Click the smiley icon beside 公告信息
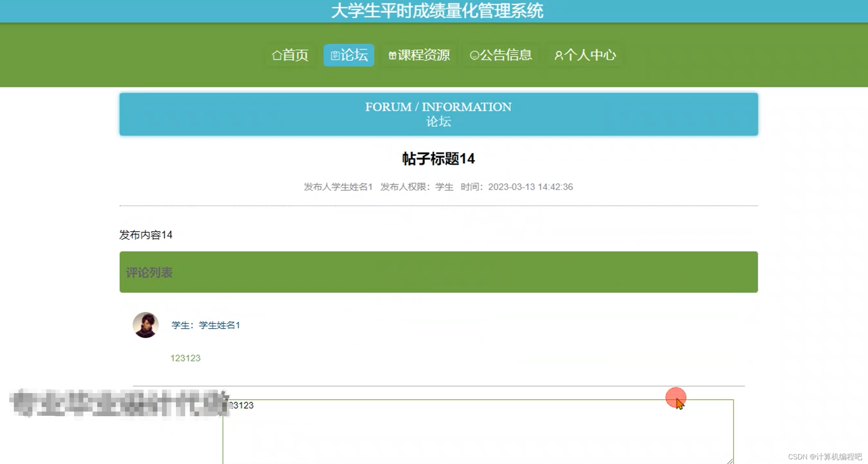 pyautogui.click(x=474, y=55)
